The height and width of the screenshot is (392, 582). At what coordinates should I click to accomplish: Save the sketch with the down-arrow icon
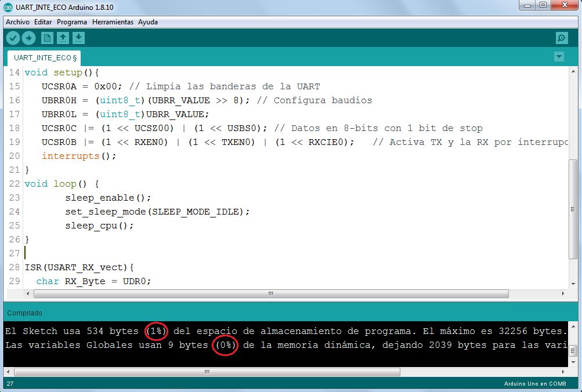pos(78,38)
